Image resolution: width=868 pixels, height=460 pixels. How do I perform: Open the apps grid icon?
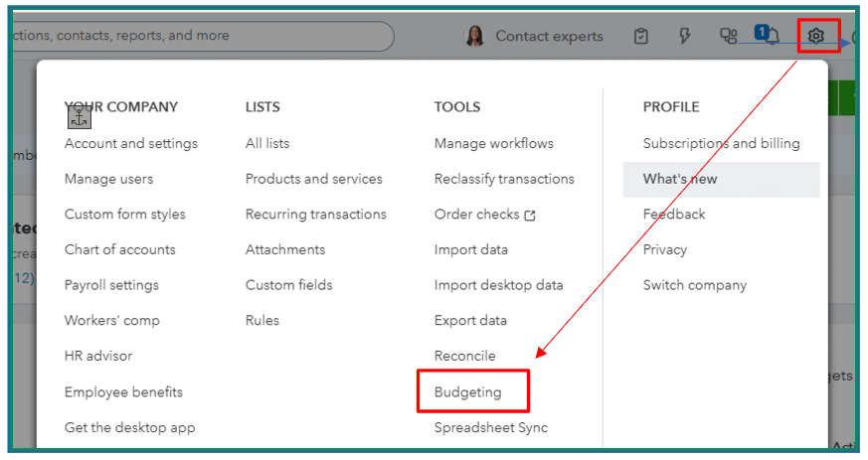728,36
